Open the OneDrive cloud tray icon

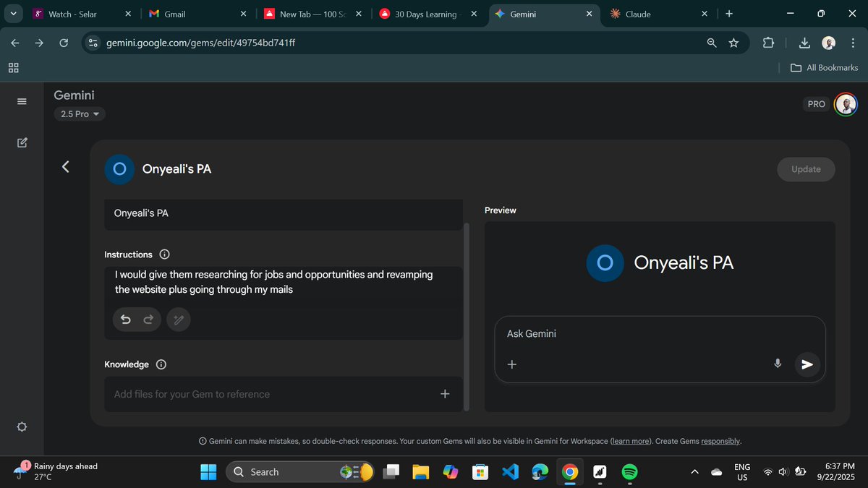click(717, 472)
